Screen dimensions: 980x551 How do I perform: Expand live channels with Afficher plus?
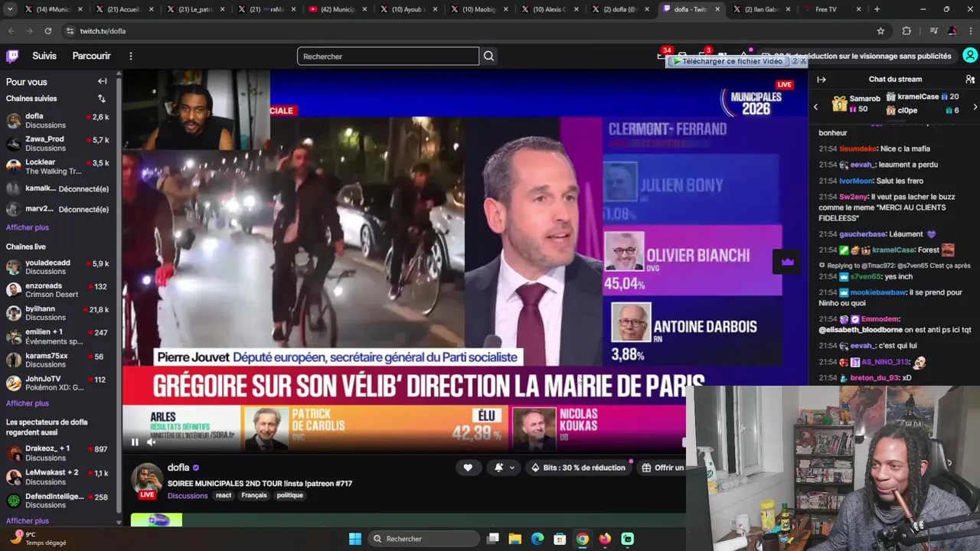[x=28, y=403]
